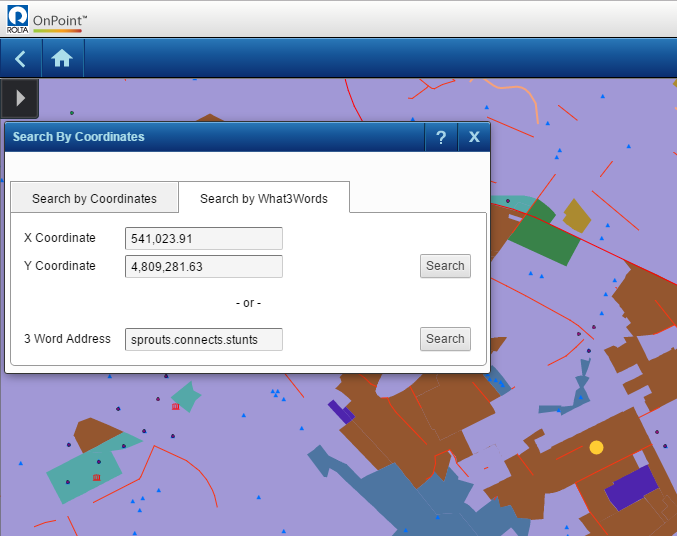Go to the Home view

pos(62,59)
